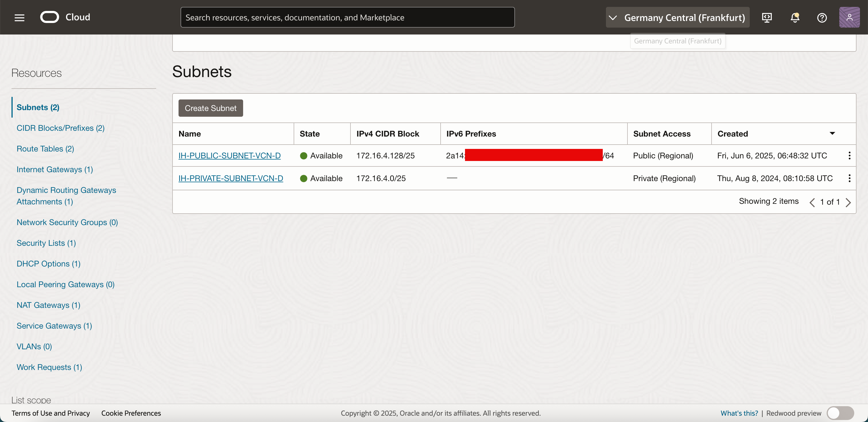Screen dimensions: 868x422
Task: Open actions menu for IH-PRIVATE-SUBNET-VCN-D row
Action: coord(849,178)
